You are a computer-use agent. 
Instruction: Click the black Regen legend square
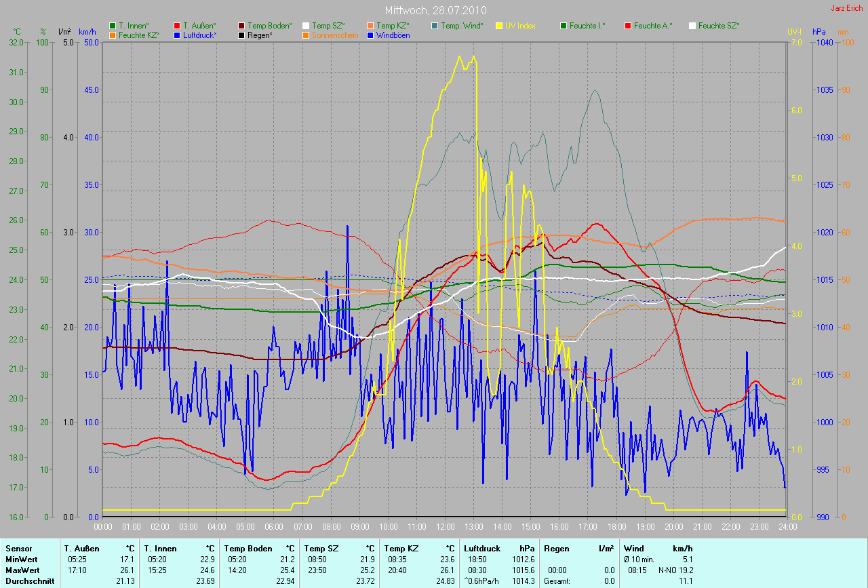click(241, 35)
